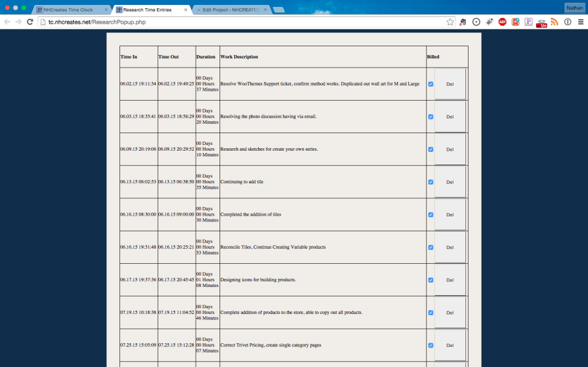Viewport: 588px width, 367px height.
Task: Open the Evernote elephant extension
Action: (463, 22)
